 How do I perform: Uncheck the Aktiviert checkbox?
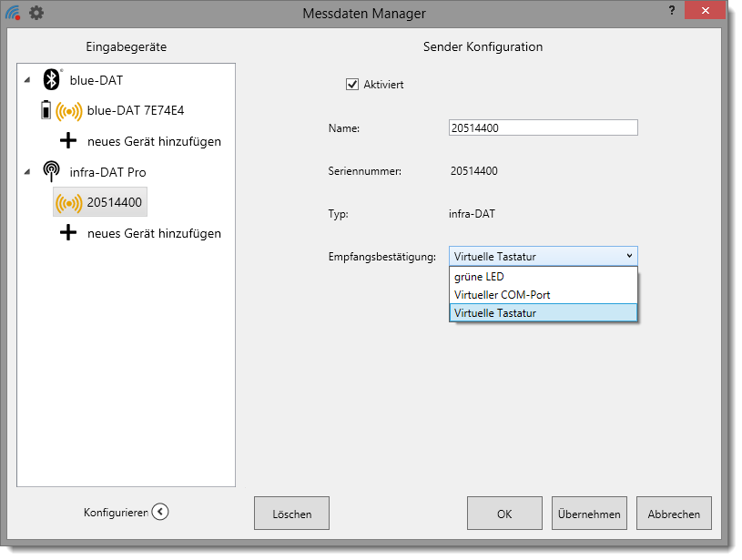point(352,85)
